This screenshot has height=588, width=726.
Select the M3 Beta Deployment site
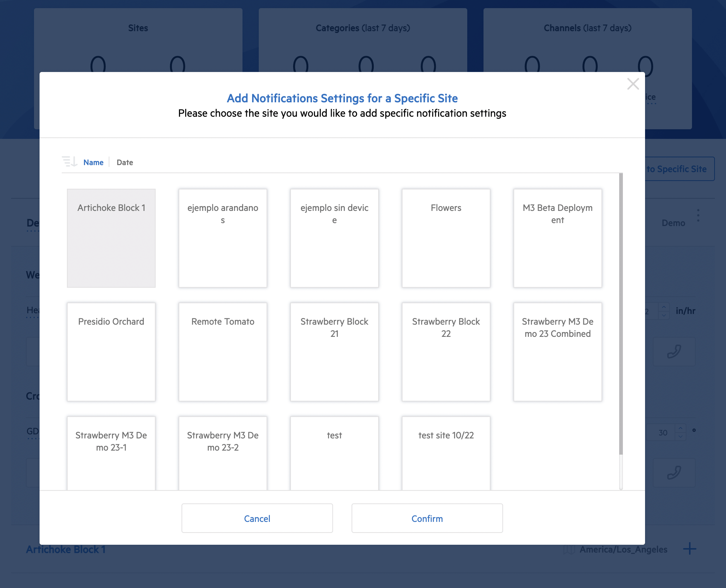click(557, 238)
